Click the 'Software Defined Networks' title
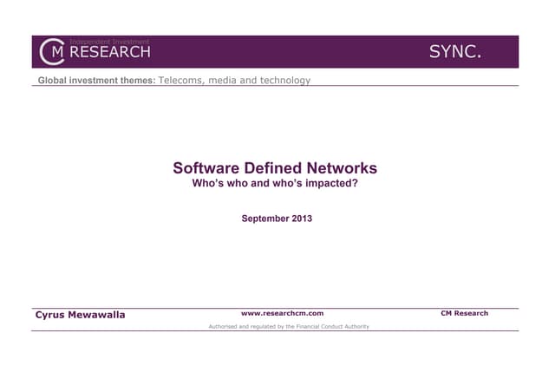Image resolution: width=555 pixels, height=392 pixels. pyautogui.click(x=275, y=168)
